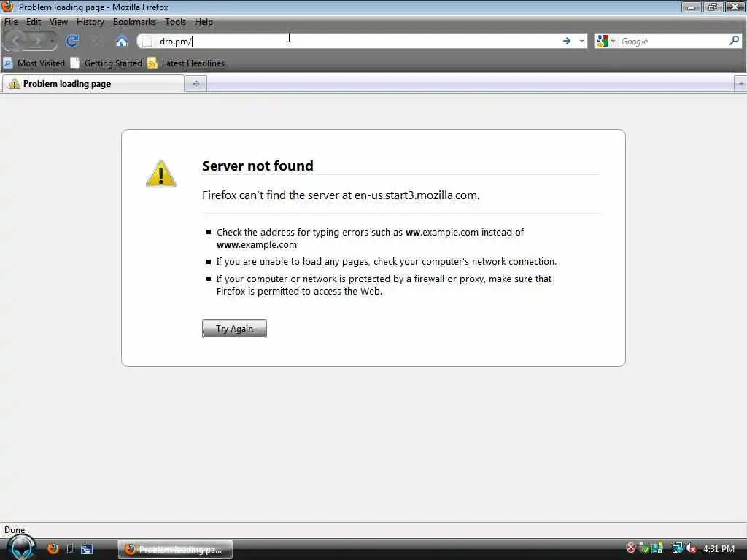Image resolution: width=747 pixels, height=560 pixels.
Task: Open Most Visited bookmarks folder
Action: click(34, 63)
